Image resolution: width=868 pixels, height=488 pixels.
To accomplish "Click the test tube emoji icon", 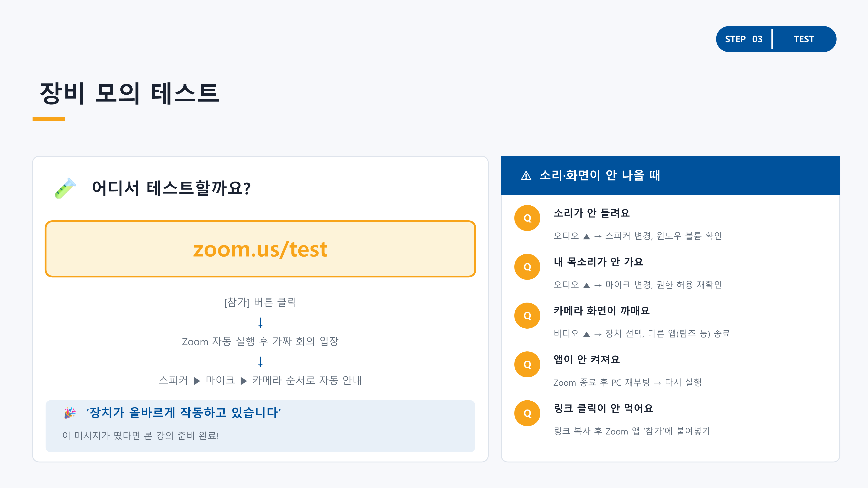I will pos(65,188).
